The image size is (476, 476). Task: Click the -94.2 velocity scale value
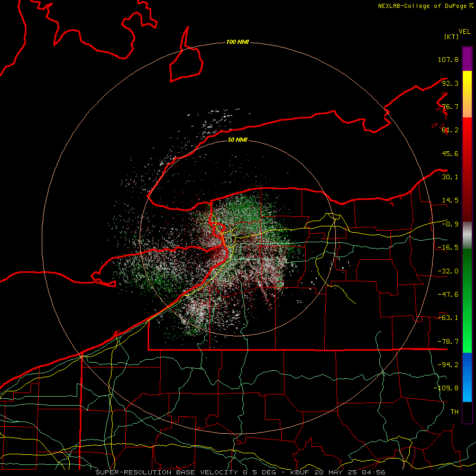coord(448,365)
